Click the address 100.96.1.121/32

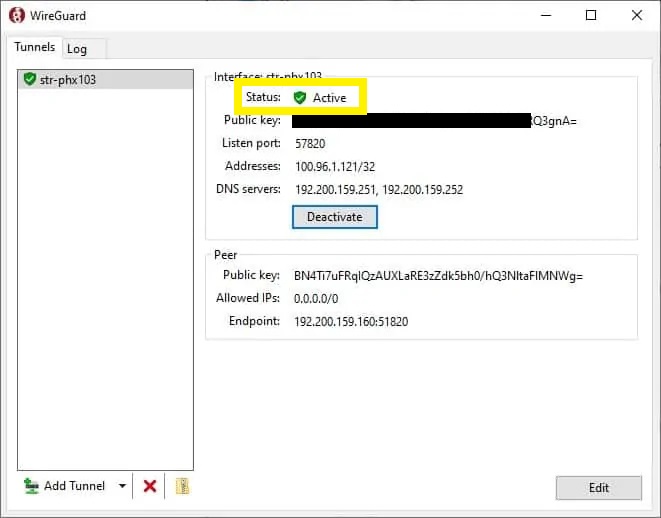335,166
